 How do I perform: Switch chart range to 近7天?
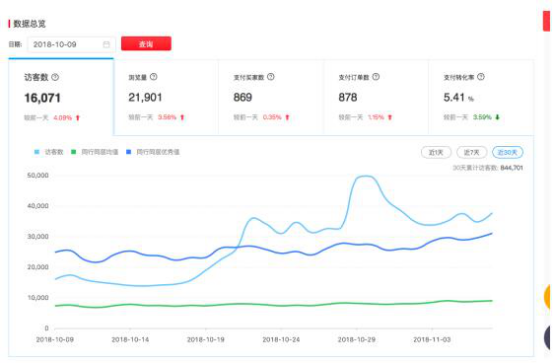pyautogui.click(x=472, y=152)
